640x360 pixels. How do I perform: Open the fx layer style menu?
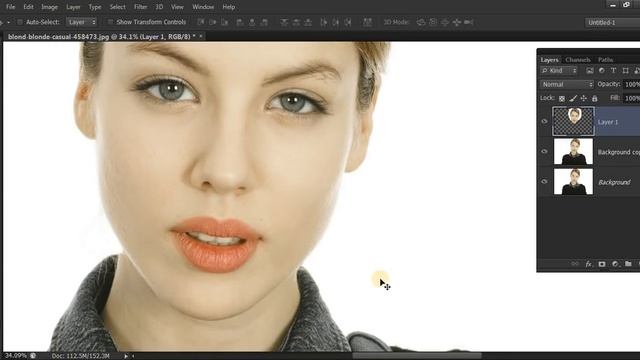(588, 264)
